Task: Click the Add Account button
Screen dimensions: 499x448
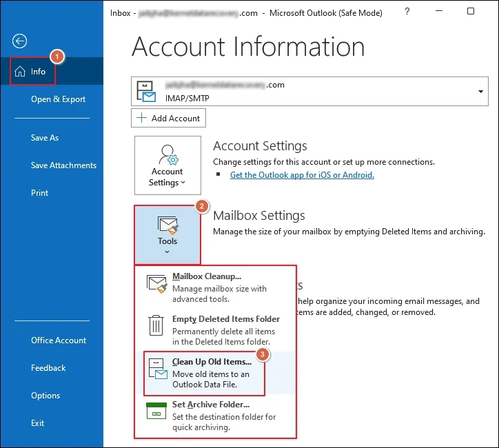Action: click(168, 118)
